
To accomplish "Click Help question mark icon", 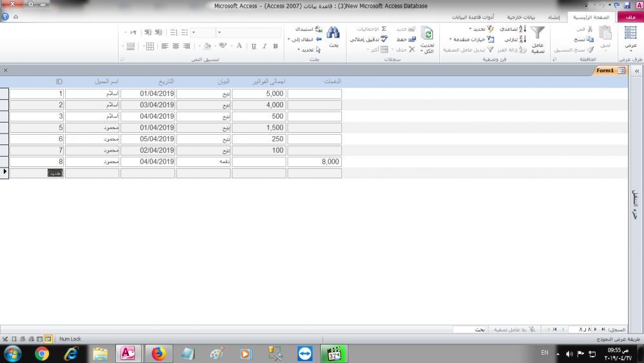I will [5, 17].
